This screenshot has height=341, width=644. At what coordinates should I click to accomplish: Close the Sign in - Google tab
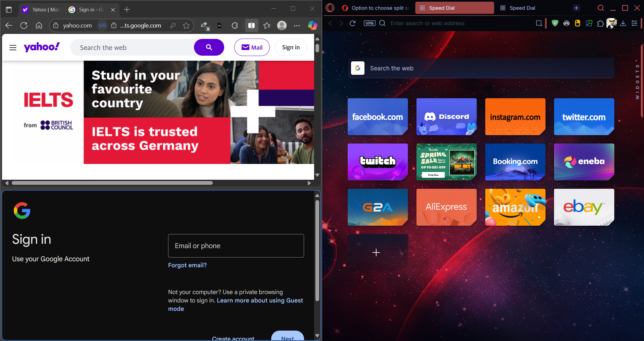113,10
